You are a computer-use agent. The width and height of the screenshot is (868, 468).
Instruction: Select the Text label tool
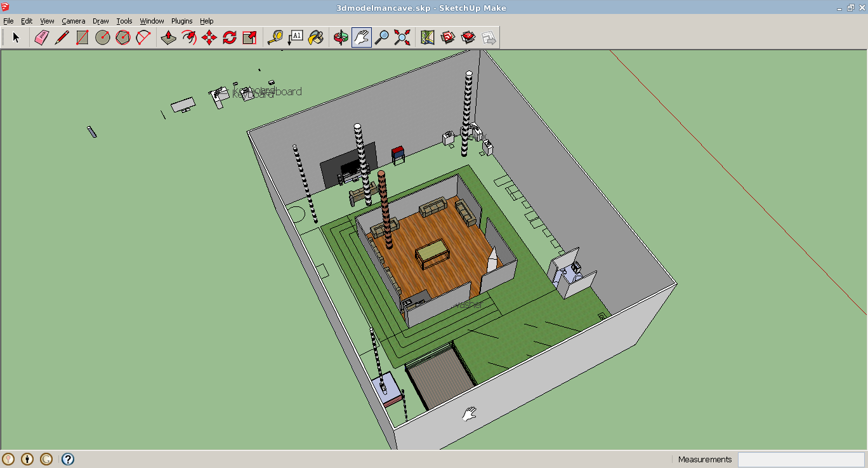pos(295,37)
